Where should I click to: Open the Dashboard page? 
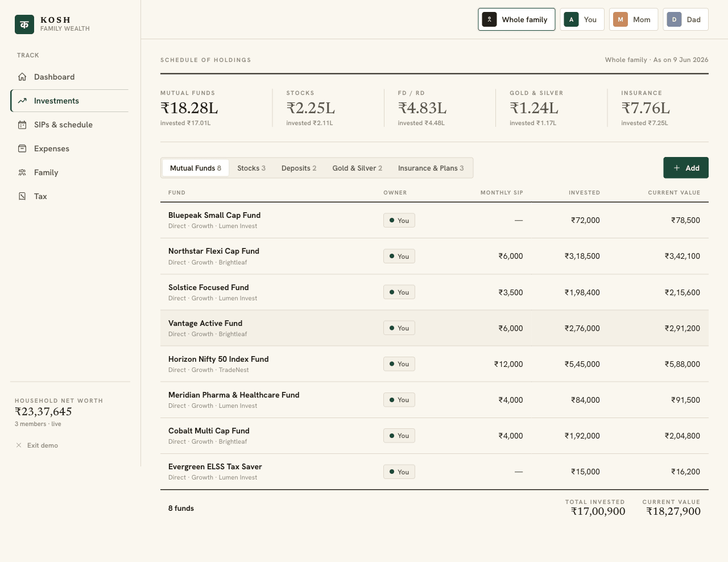coord(69,77)
